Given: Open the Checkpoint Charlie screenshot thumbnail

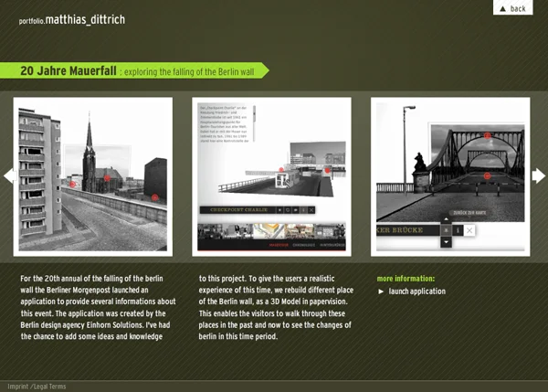Looking at the screenshot, I should (x=271, y=175).
